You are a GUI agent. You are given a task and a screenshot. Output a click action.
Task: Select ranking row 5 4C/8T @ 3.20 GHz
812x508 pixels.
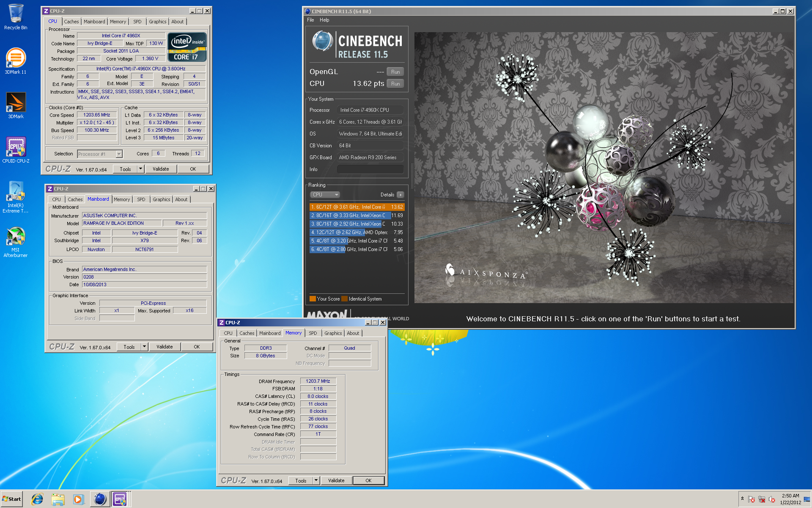click(357, 241)
